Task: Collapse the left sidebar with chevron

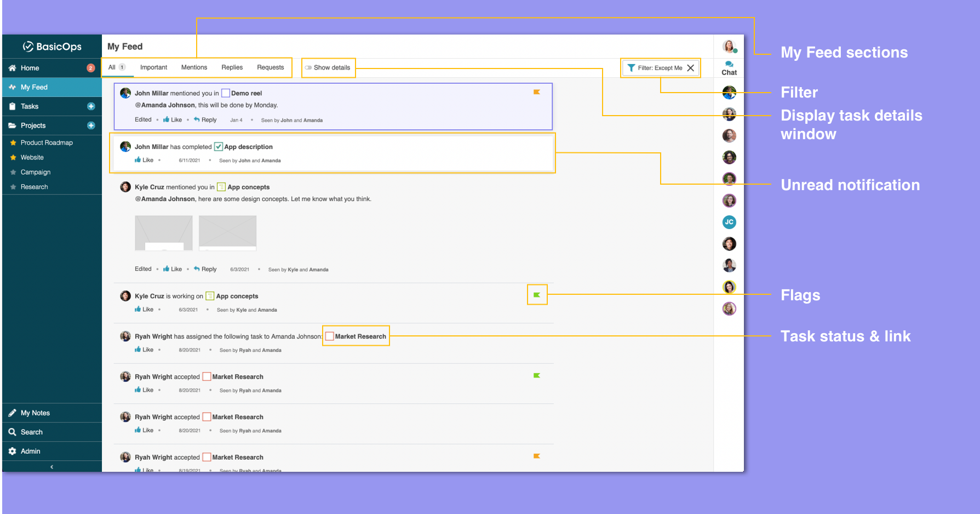Action: pyautogui.click(x=51, y=467)
